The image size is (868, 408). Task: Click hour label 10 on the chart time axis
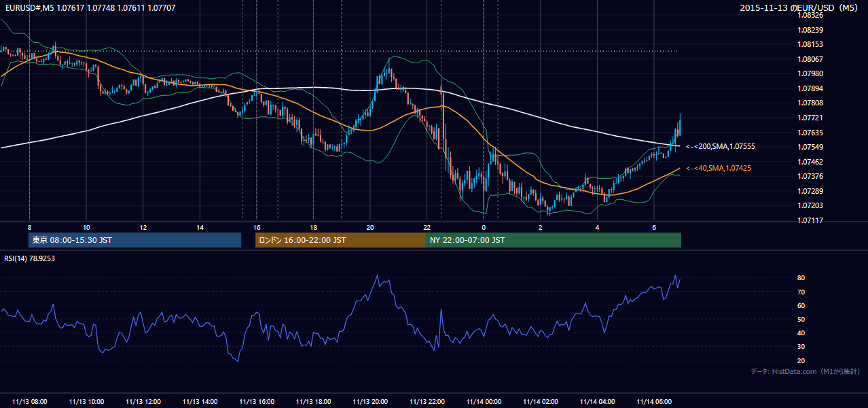[x=86, y=227]
